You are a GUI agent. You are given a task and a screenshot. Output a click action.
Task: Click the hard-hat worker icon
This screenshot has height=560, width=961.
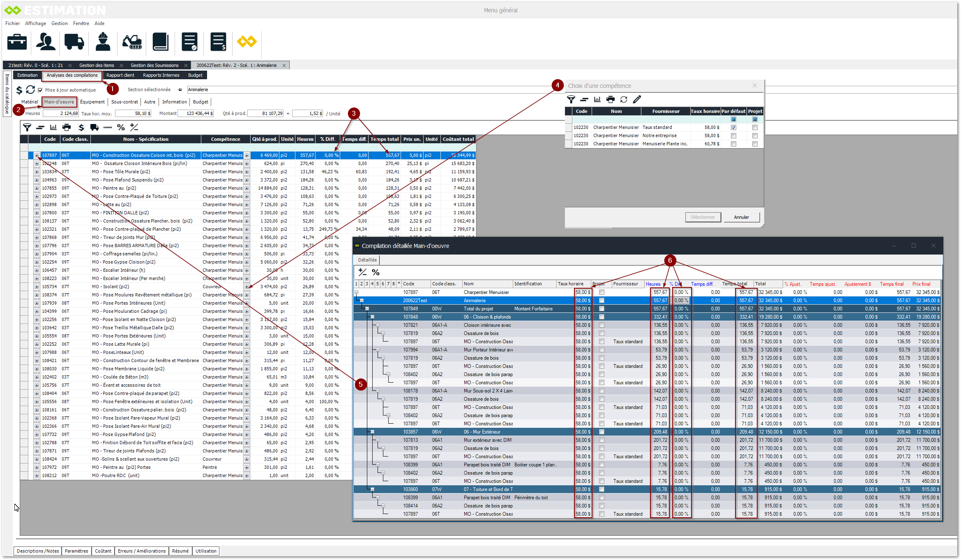(x=103, y=42)
